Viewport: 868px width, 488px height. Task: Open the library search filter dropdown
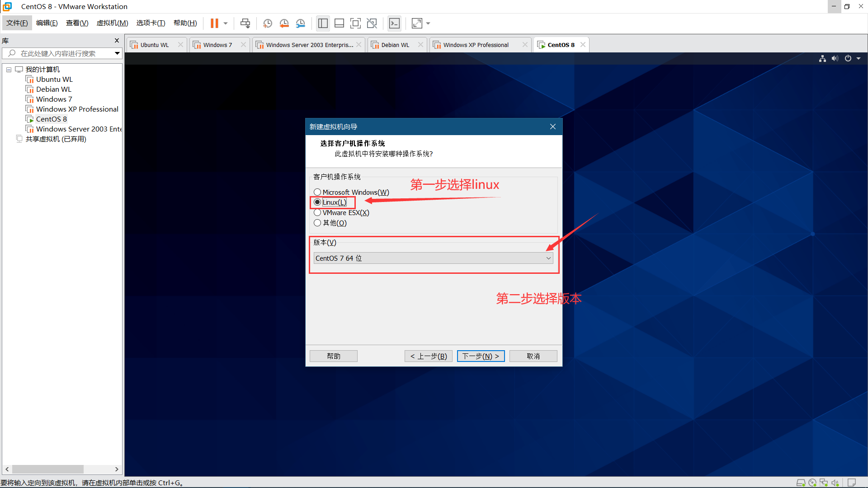pos(117,53)
